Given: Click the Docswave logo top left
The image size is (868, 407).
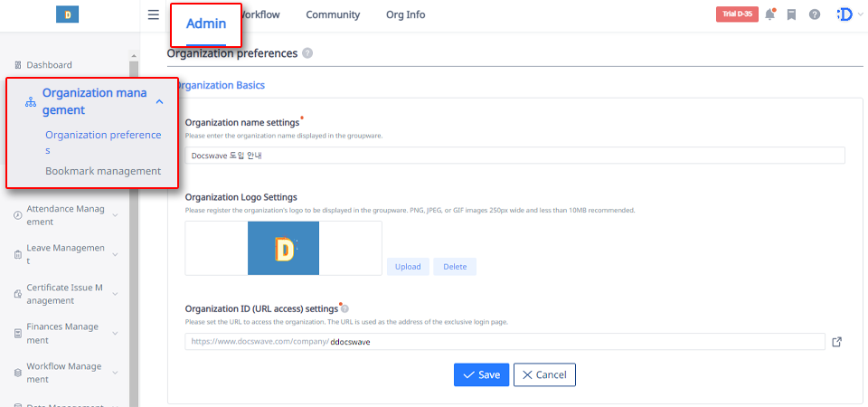Looking at the screenshot, I should pos(68,14).
